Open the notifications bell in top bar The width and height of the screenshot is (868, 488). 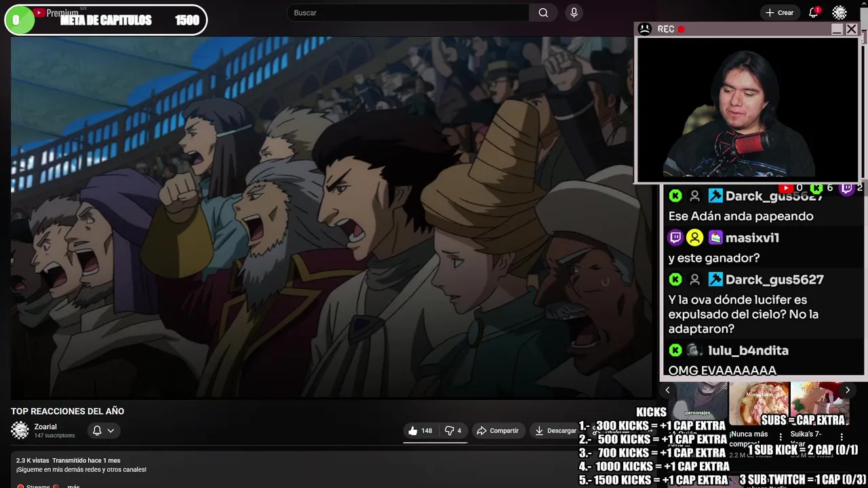(x=814, y=13)
